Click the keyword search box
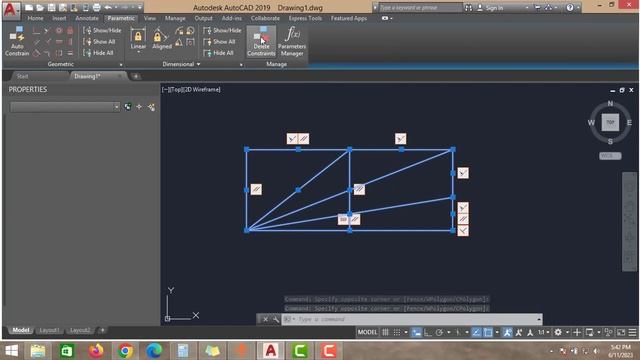 (x=420, y=7)
